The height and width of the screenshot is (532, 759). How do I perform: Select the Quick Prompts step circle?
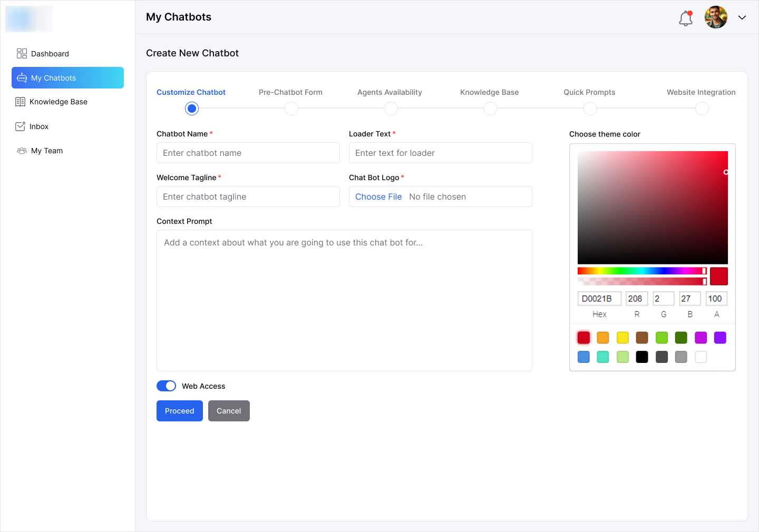pos(590,109)
